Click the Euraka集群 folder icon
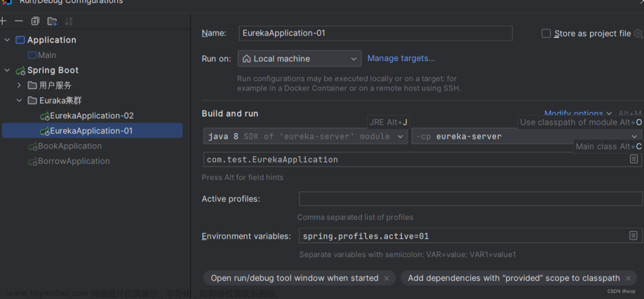The width and height of the screenshot is (644, 299). [32, 100]
